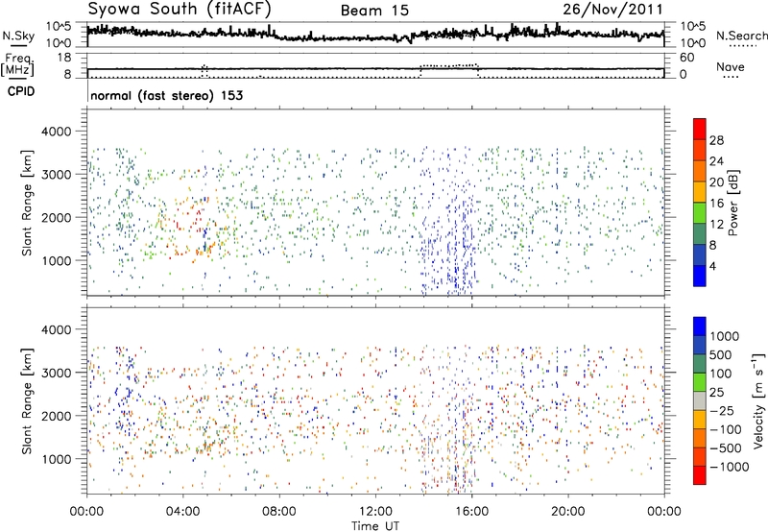Viewport: 768px width, 532px height.
Task: Click the '4' power colorbar tick label
Action: tap(713, 266)
